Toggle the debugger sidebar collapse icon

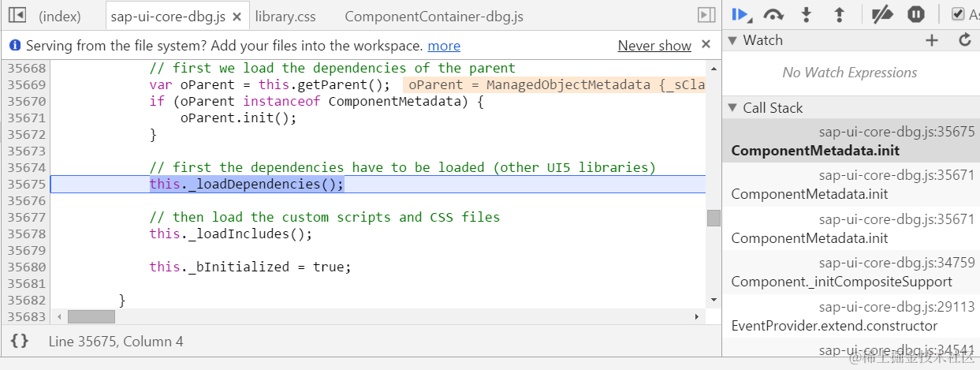click(x=706, y=15)
